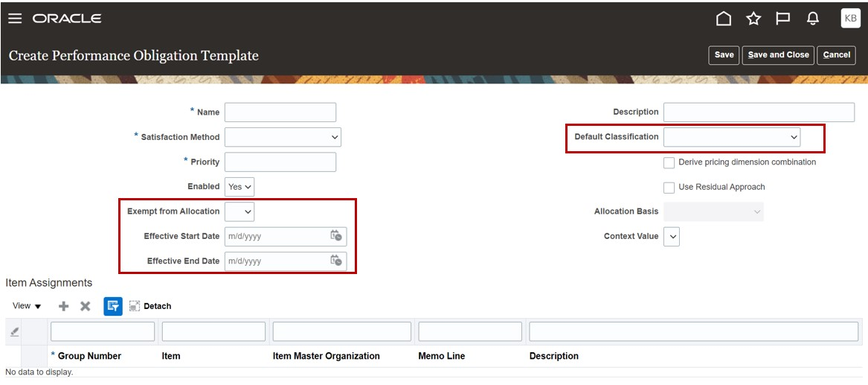Viewport: 868px width, 385px height.
Task: Click the Cancel button
Action: (837, 55)
